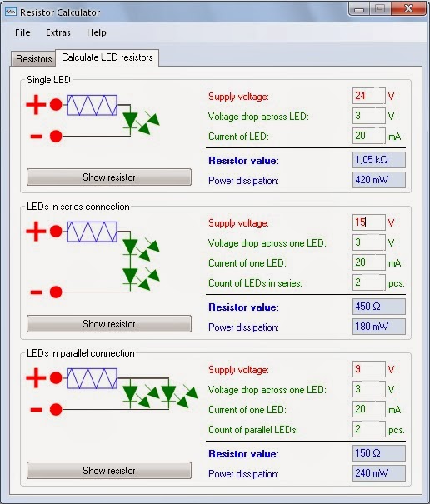
Task: Click the series Voltage drop across one LED field
Action: tap(368, 242)
